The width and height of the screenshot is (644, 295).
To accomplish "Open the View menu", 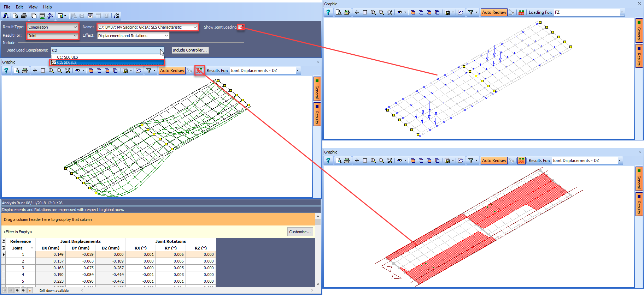I will (x=33, y=7).
